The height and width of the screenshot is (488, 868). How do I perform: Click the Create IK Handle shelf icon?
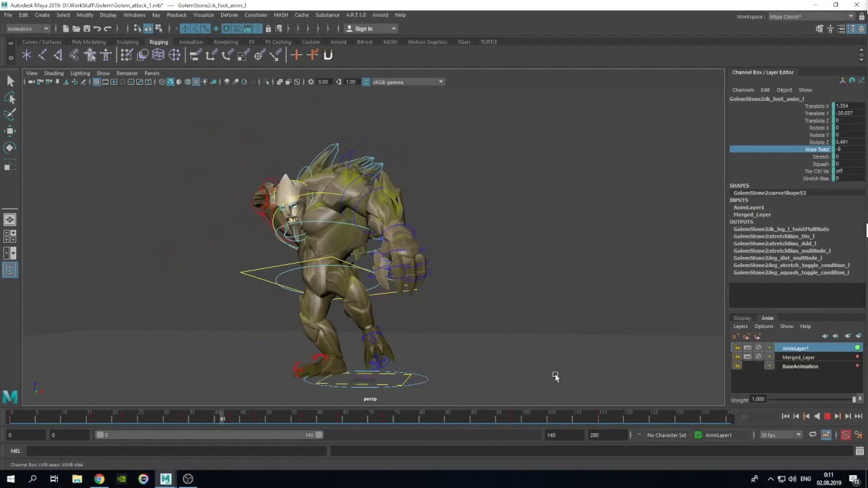click(x=58, y=55)
